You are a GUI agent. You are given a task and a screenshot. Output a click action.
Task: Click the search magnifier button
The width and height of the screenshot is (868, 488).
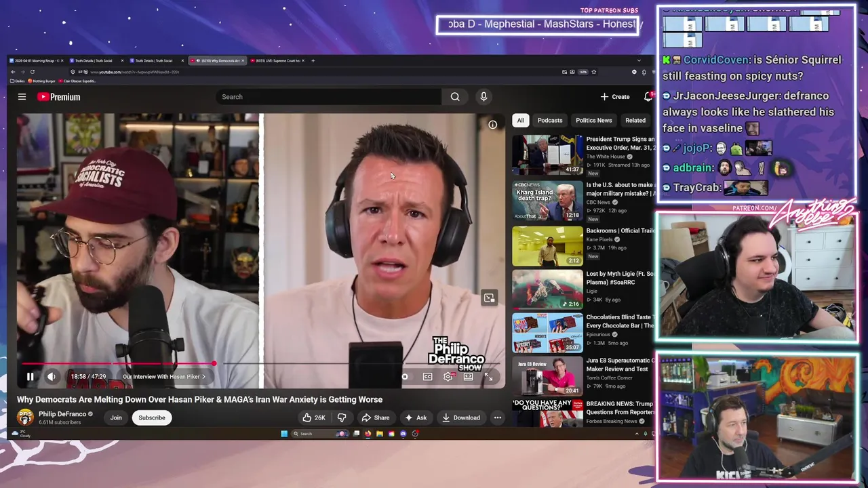click(x=455, y=97)
